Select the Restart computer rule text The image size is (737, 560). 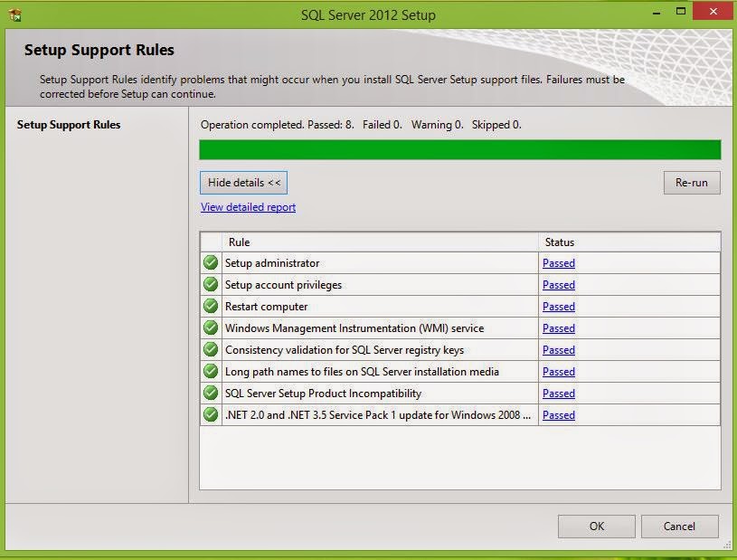coord(266,307)
